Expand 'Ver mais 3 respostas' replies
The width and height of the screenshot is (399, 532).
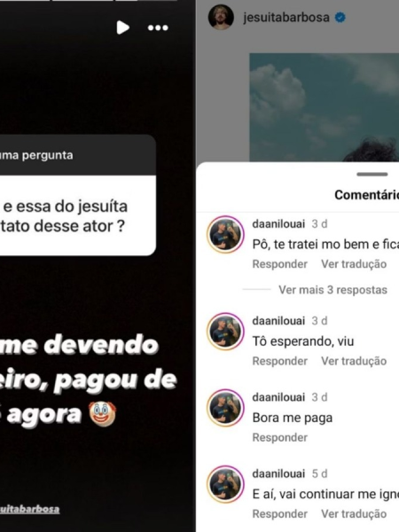(332, 290)
